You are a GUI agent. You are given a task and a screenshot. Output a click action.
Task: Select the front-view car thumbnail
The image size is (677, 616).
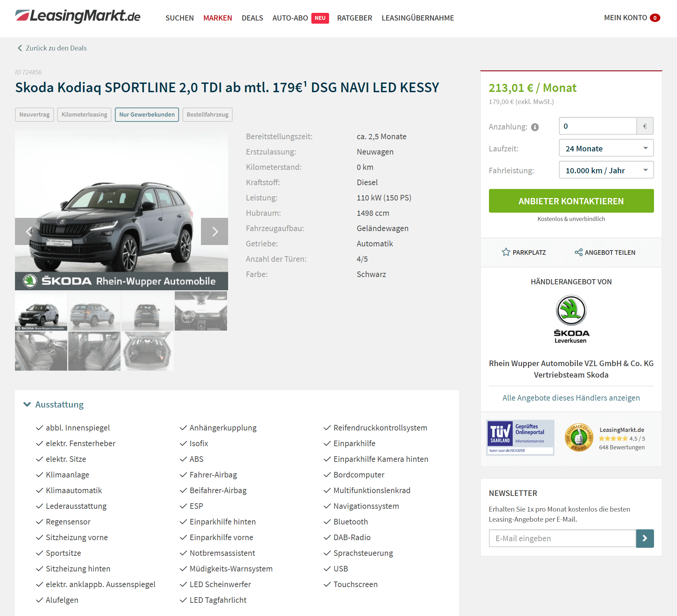(41, 311)
